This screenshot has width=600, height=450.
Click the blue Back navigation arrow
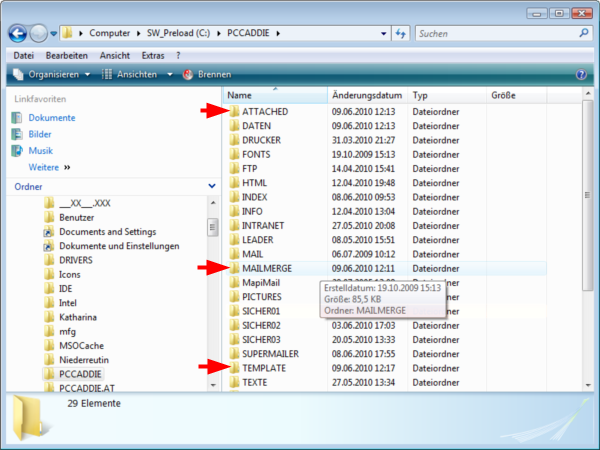(x=18, y=34)
